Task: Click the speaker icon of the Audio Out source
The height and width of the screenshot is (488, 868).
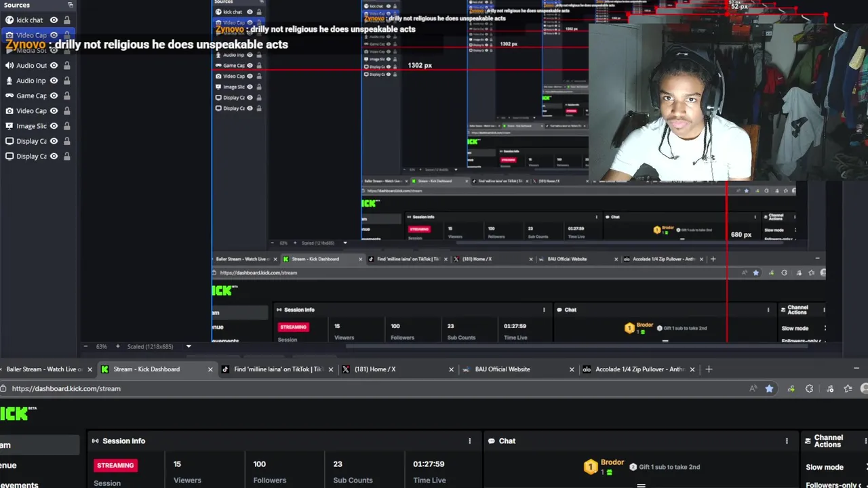Action: coord(9,66)
